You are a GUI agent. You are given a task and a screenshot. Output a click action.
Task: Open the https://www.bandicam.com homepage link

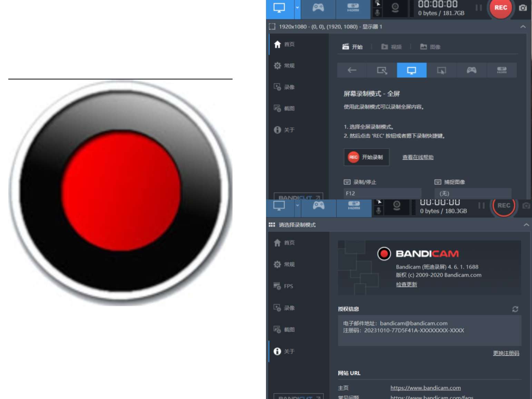425,388
